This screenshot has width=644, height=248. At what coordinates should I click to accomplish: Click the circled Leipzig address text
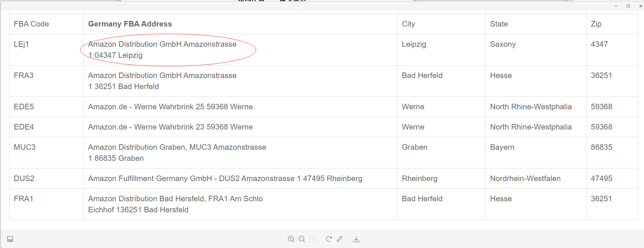pyautogui.click(x=162, y=50)
